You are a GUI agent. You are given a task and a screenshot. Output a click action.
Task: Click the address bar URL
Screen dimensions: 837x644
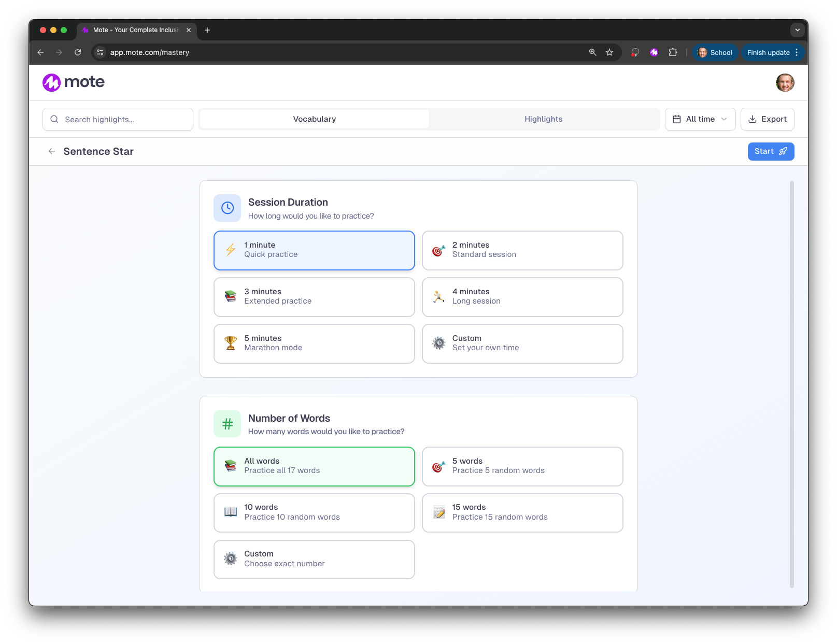click(150, 52)
